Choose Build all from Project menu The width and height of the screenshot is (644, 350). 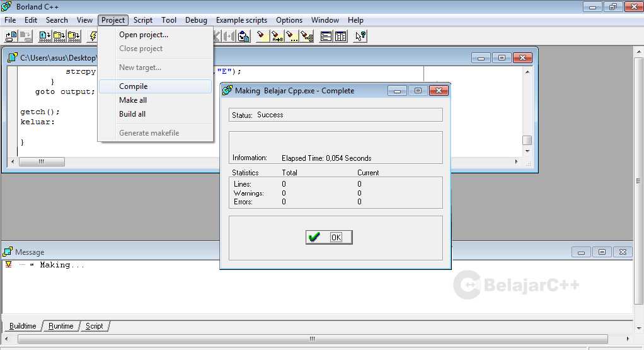click(156, 114)
